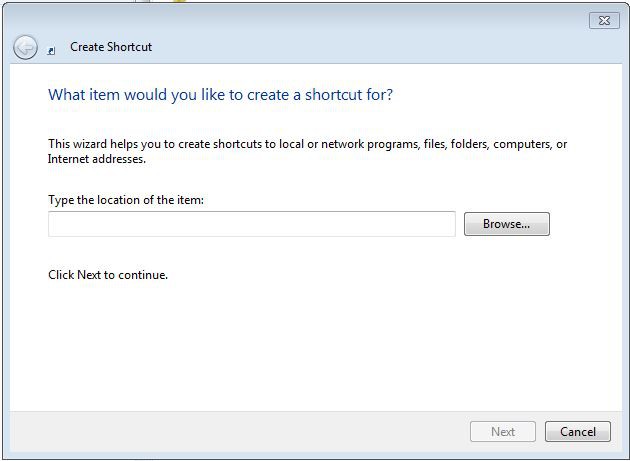Viewport: 630px width, 461px height.
Task: Click the words 'Internet addresses'
Action: tap(97, 159)
